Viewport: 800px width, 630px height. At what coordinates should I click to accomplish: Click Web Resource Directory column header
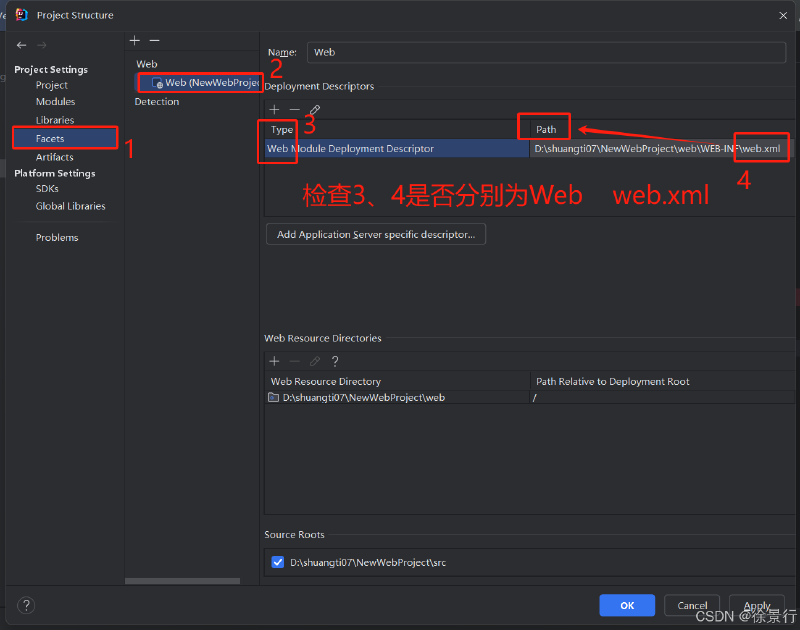[x=326, y=382]
